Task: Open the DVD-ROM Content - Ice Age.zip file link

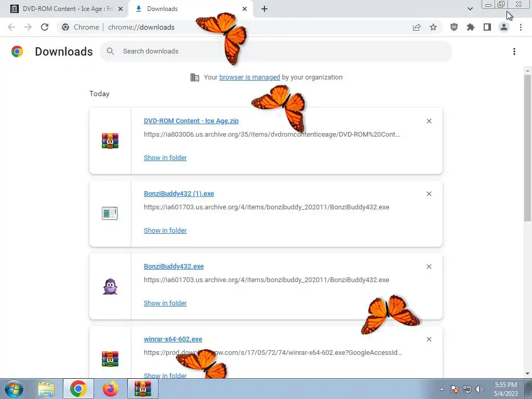Action: 191,121
